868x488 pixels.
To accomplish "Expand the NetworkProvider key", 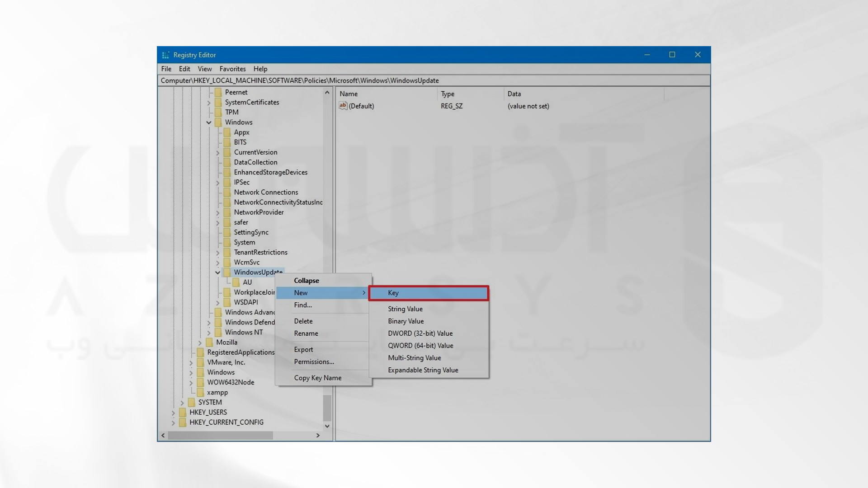I will point(217,213).
